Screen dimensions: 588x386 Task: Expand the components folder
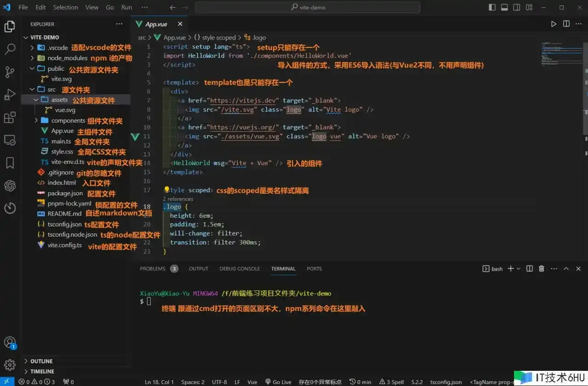pyautogui.click(x=36, y=120)
